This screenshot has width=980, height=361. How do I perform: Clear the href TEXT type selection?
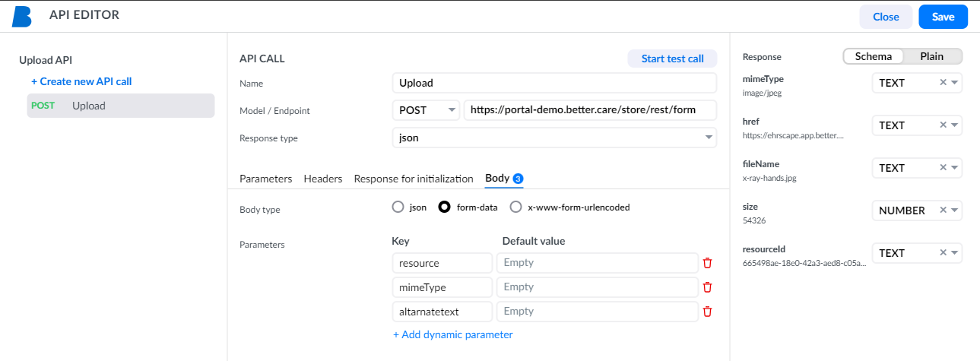pyautogui.click(x=943, y=125)
